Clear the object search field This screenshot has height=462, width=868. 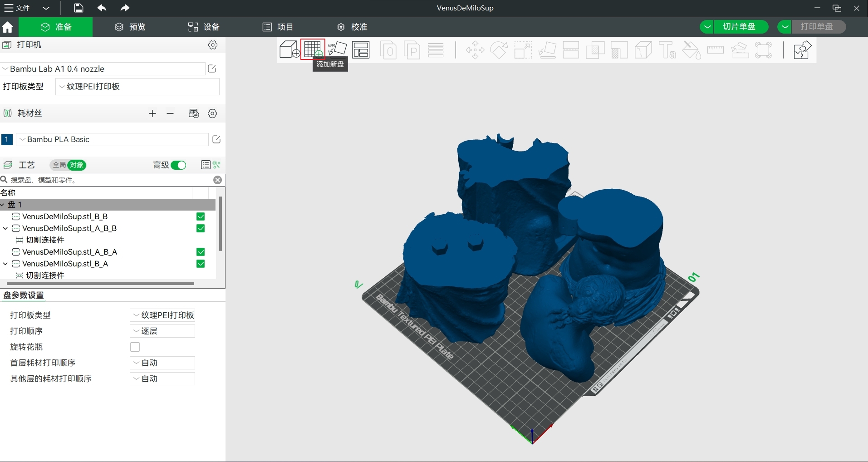tap(218, 180)
